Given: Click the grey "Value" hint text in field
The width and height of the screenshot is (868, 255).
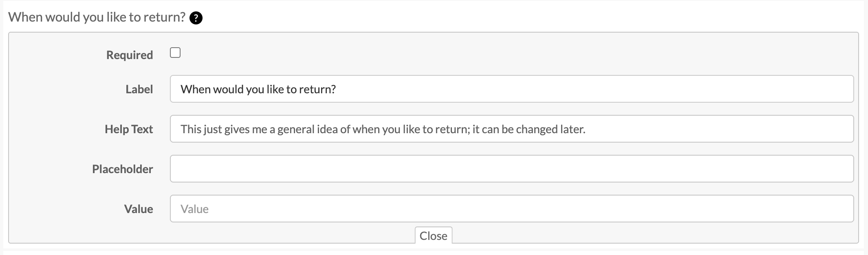Looking at the screenshot, I should (x=195, y=209).
